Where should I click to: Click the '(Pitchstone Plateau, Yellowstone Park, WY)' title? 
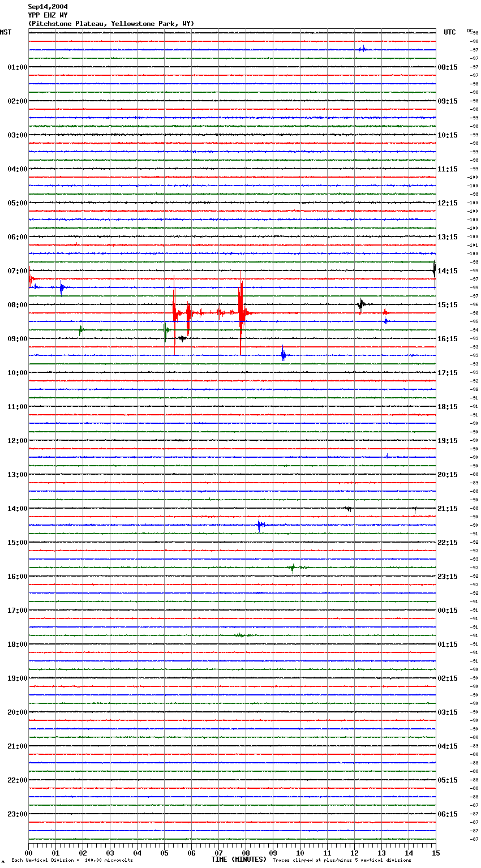point(111,24)
